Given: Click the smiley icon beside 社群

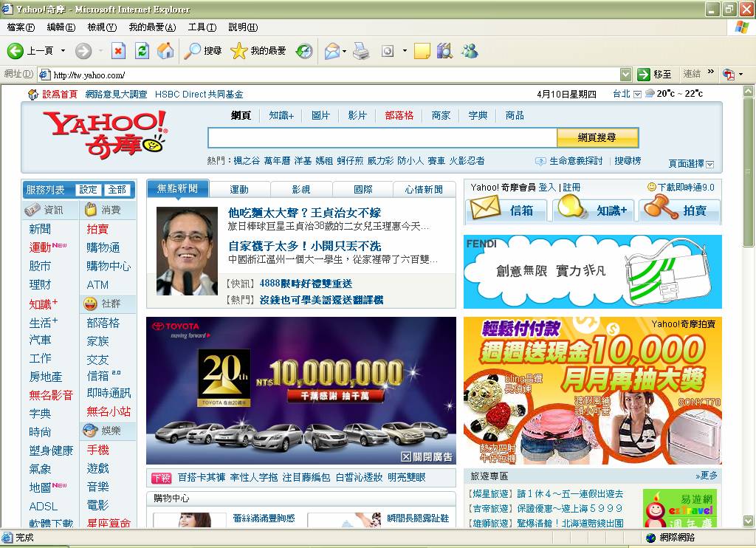Looking at the screenshot, I should (90, 304).
